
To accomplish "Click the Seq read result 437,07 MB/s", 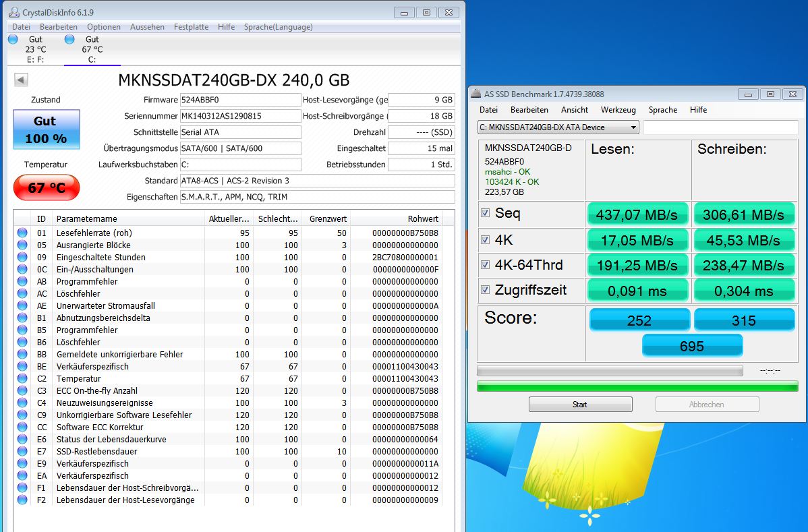I will tap(637, 214).
